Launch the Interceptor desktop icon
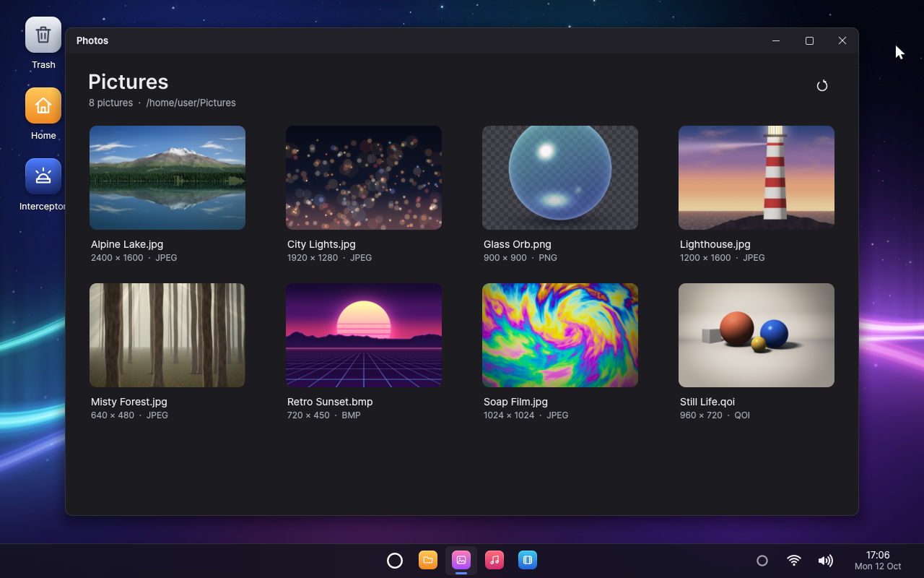 (43, 176)
